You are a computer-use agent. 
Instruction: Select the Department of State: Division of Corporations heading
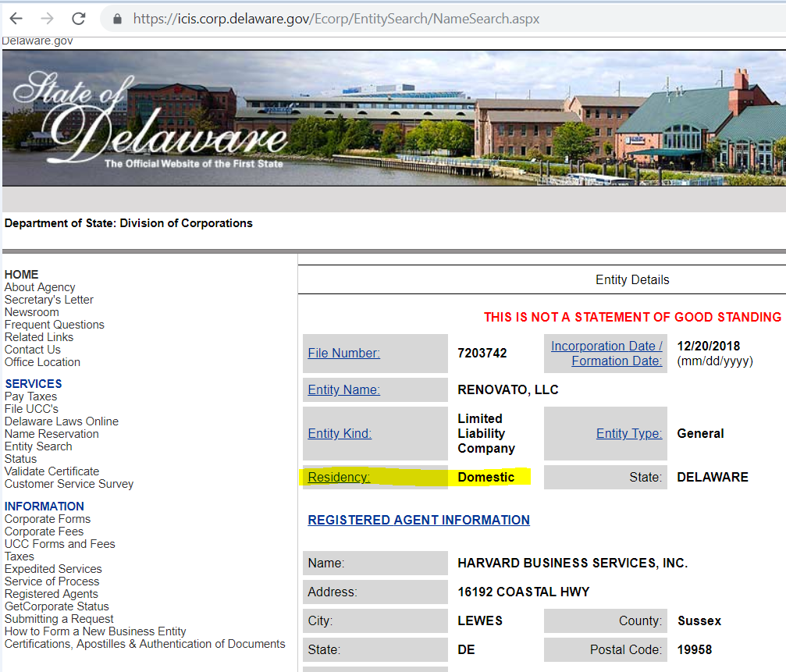[x=128, y=223]
